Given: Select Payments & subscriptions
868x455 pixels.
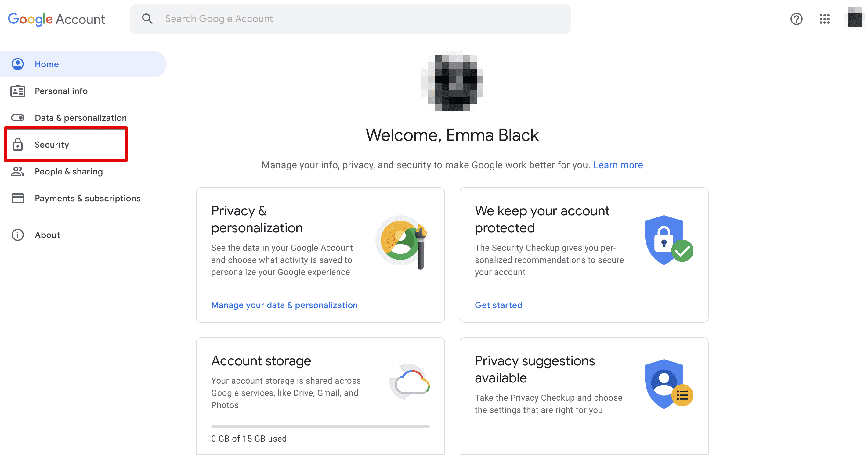Looking at the screenshot, I should tap(87, 198).
